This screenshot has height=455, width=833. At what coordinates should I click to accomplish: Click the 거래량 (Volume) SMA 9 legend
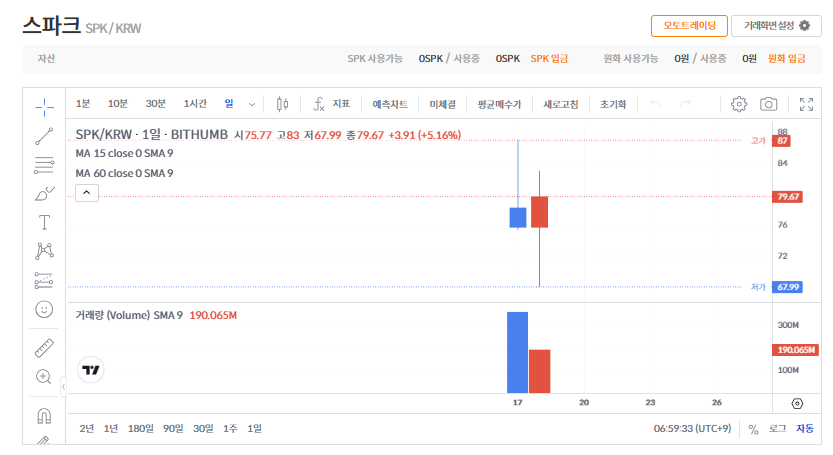click(x=129, y=315)
